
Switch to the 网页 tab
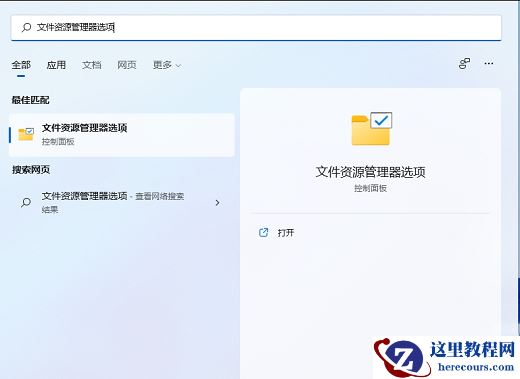(x=127, y=65)
